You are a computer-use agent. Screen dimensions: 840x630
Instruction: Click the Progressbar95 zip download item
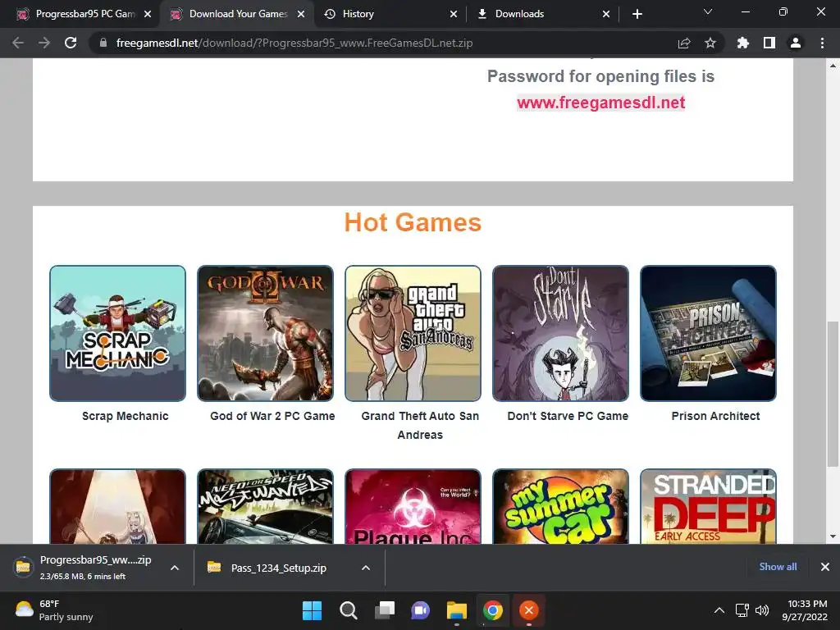pyautogui.click(x=85, y=568)
